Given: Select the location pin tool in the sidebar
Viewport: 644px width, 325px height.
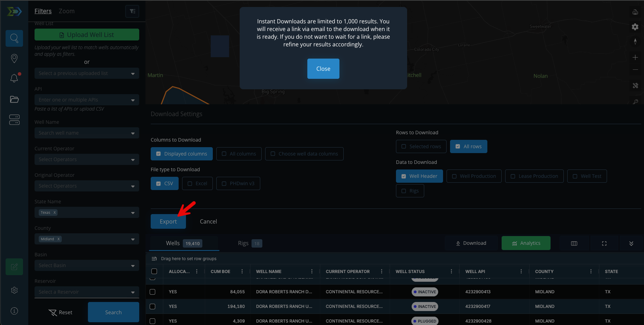Looking at the screenshot, I should click(x=14, y=58).
